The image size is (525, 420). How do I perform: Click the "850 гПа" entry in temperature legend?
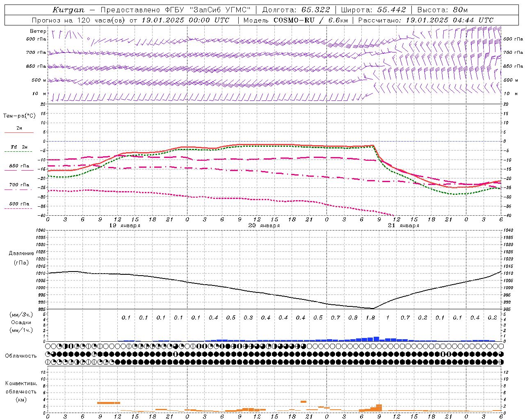point(19,166)
